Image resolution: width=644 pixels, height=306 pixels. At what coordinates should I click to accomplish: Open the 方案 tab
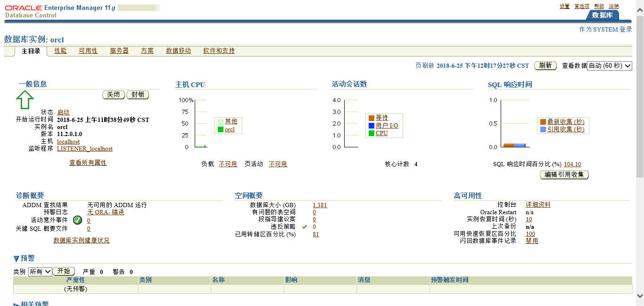147,51
